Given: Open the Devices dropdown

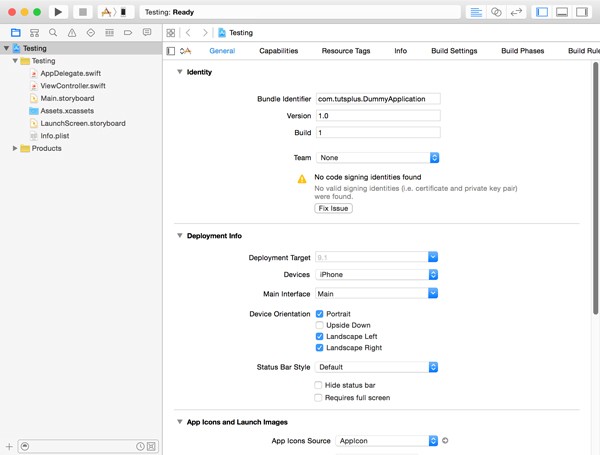Looking at the screenshot, I should [x=377, y=274].
